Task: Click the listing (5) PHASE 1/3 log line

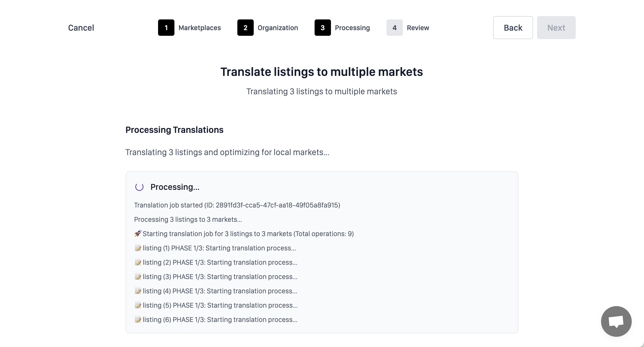Action: pos(216,305)
